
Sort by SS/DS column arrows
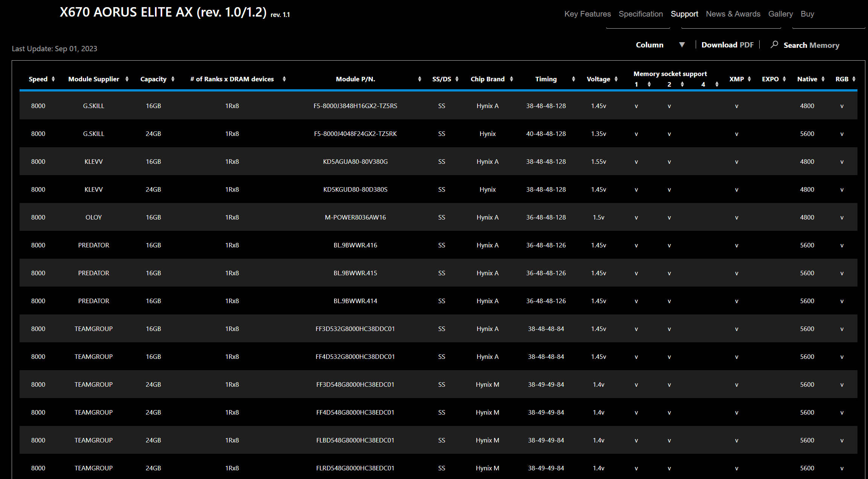point(457,79)
